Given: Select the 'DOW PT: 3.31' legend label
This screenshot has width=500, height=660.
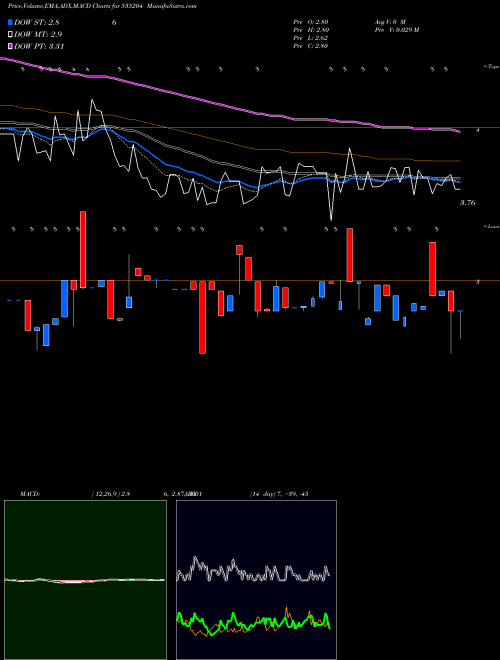Looking at the screenshot, I should point(39,46).
